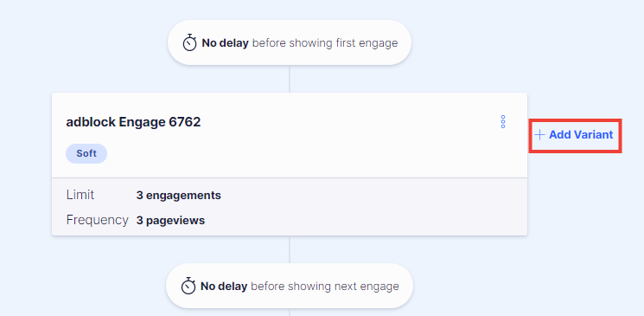
Task: Click connector line between top pill and card
Action: [x=290, y=79]
